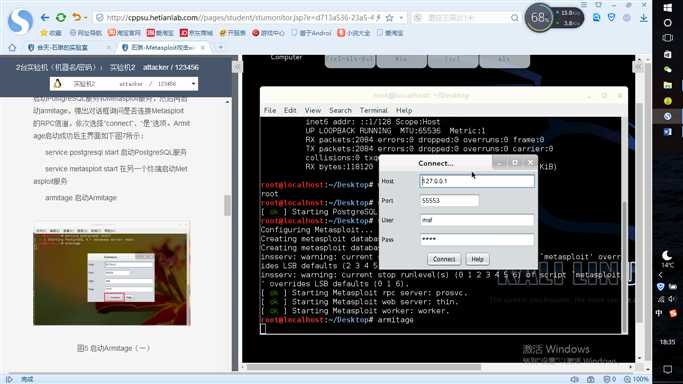This screenshot has width=683, height=384.
Task: Open the Android bookmark
Action: [311, 33]
